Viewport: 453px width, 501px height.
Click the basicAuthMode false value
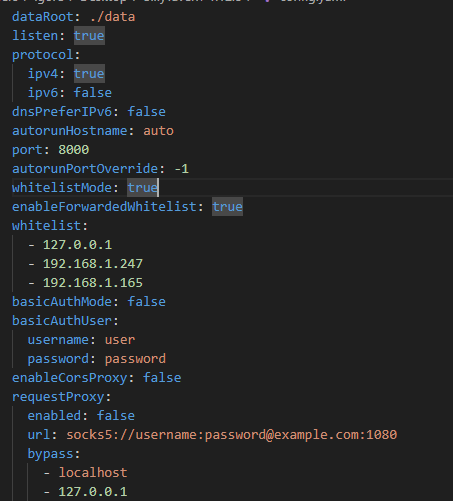147,302
